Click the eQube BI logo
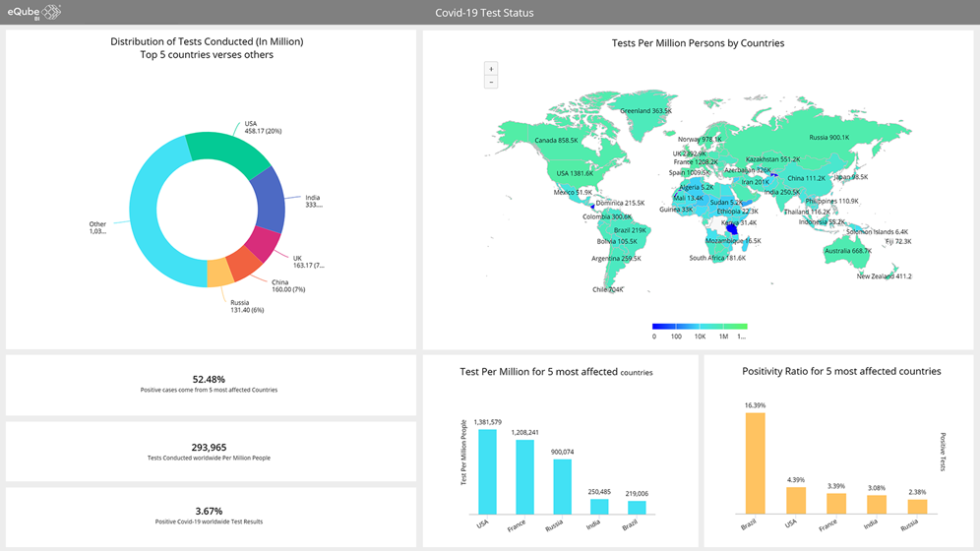This screenshot has width=980, height=551. pos(34,12)
